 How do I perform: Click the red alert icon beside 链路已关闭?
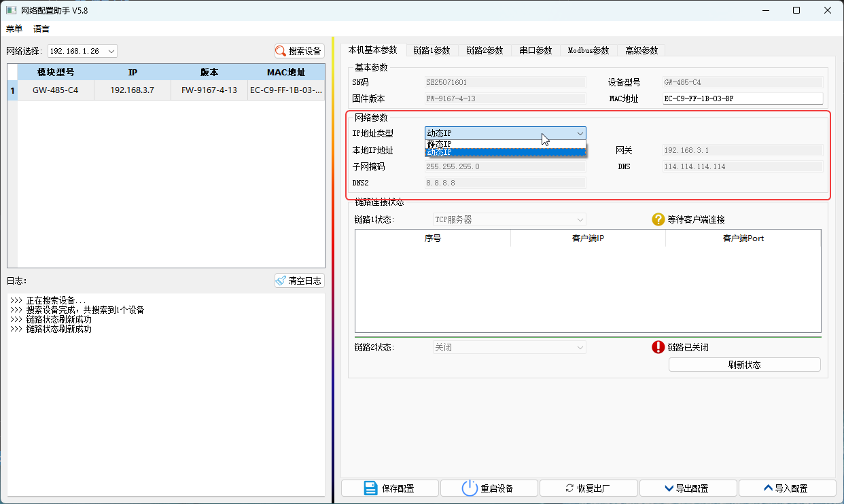(657, 347)
